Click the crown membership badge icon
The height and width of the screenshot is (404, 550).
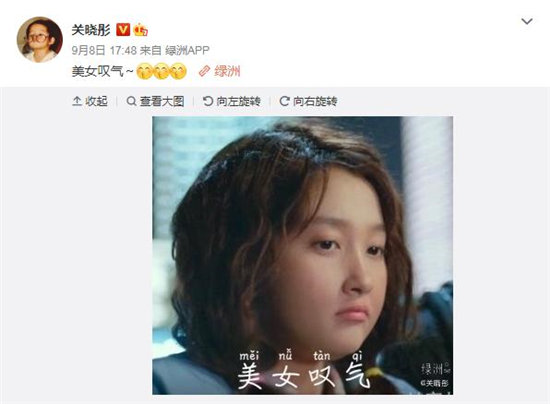[x=141, y=30]
